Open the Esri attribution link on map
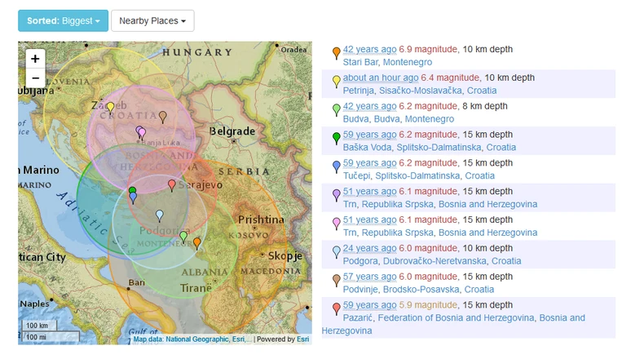 (x=303, y=339)
